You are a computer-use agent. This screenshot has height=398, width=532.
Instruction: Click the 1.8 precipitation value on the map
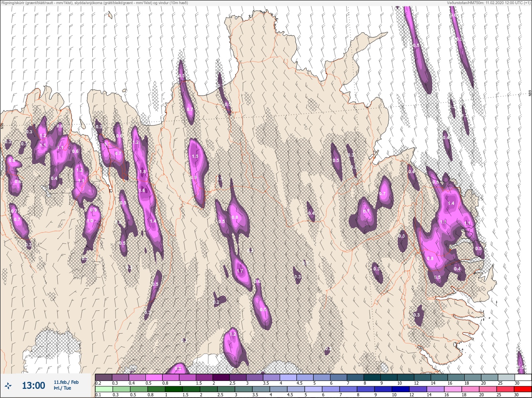143,172
